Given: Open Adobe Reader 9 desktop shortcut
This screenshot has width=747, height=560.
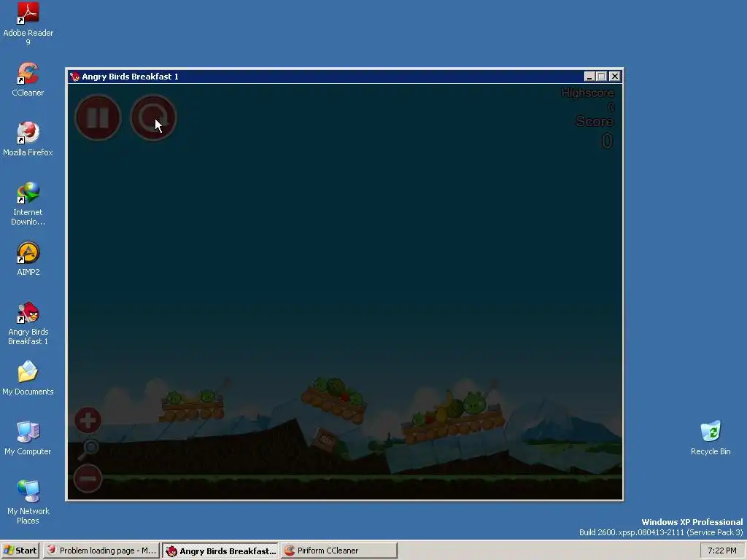Looking at the screenshot, I should pos(28,24).
